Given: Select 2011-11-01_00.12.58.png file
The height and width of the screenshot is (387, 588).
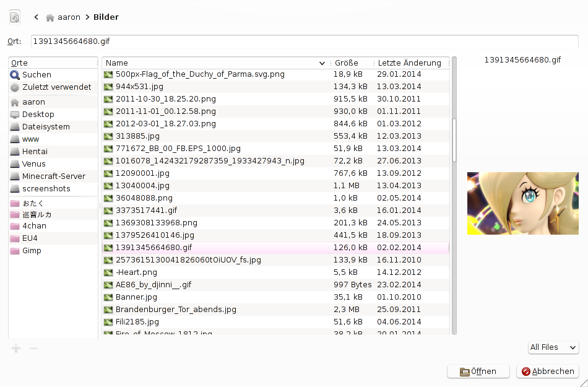Looking at the screenshot, I should [275, 111].
